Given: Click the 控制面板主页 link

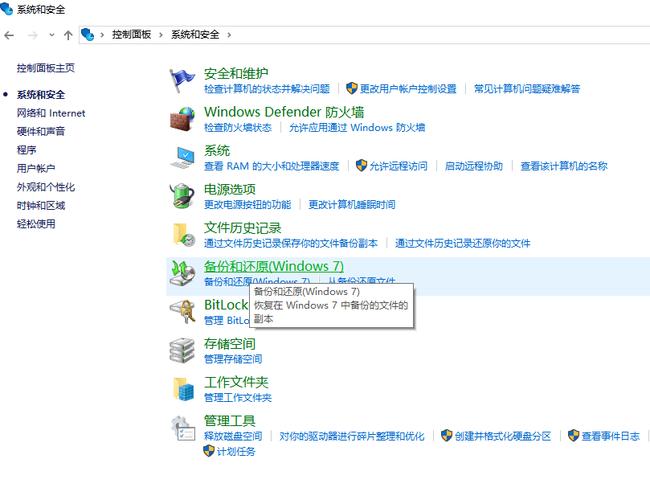Looking at the screenshot, I should click(x=45, y=68).
